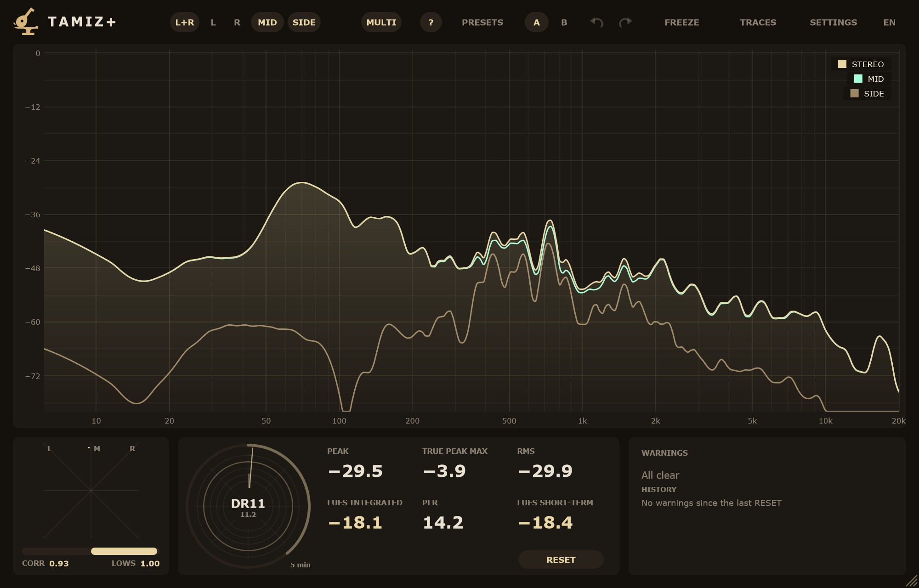Click the STEREO legend label
Viewport: 919px width, 588px height.
868,64
